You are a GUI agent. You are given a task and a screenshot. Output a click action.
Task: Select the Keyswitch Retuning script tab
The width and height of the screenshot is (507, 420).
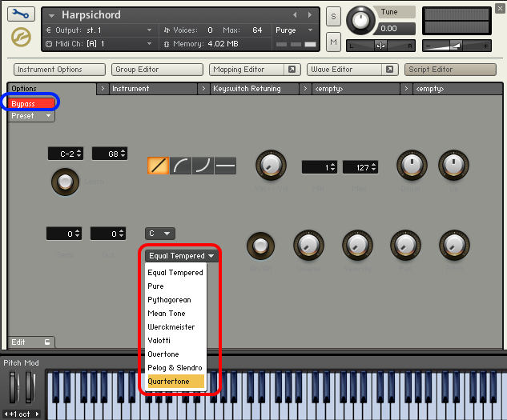coord(254,89)
